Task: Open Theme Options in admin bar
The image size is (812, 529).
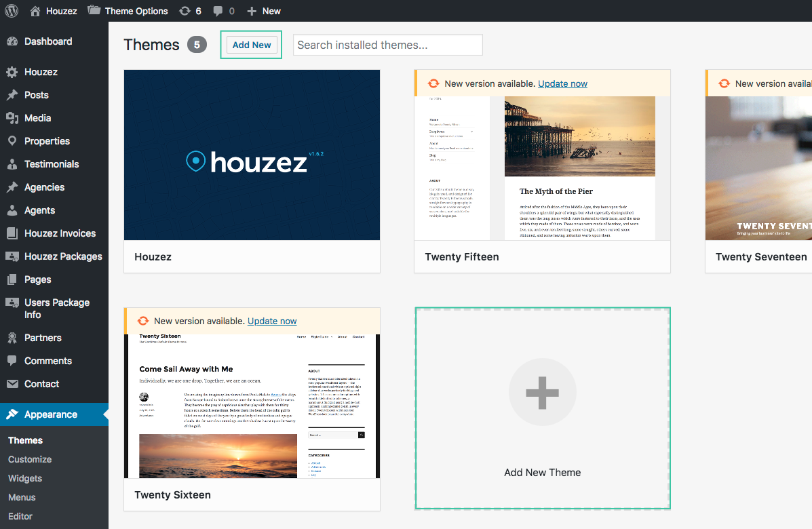Action: click(136, 11)
